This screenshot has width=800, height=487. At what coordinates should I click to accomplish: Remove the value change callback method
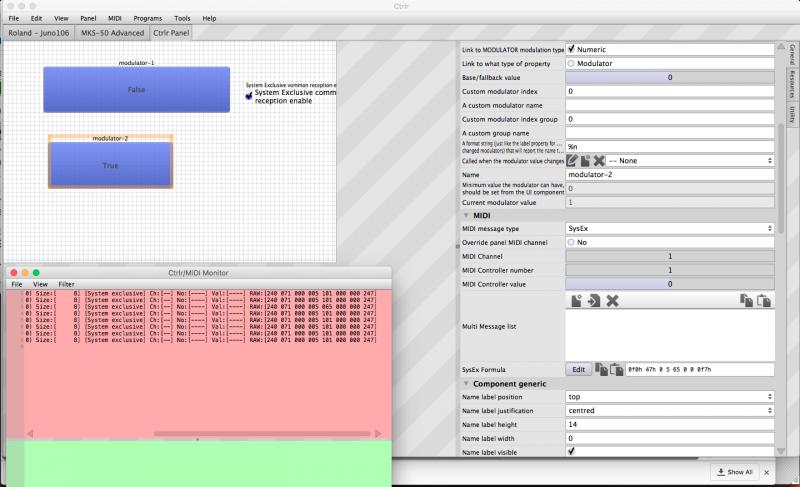(599, 161)
